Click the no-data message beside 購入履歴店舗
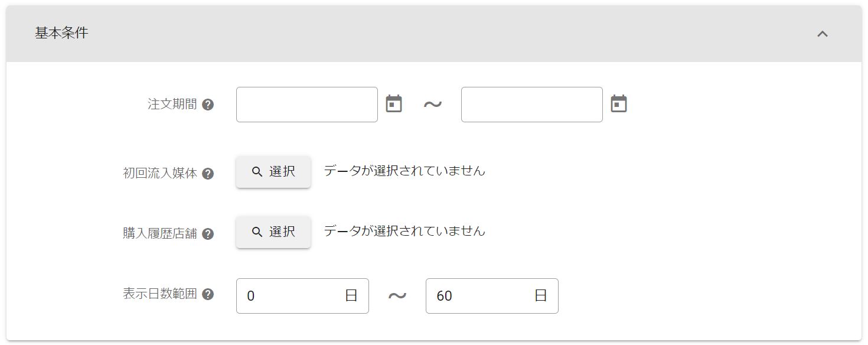The image size is (868, 345). pos(404,231)
